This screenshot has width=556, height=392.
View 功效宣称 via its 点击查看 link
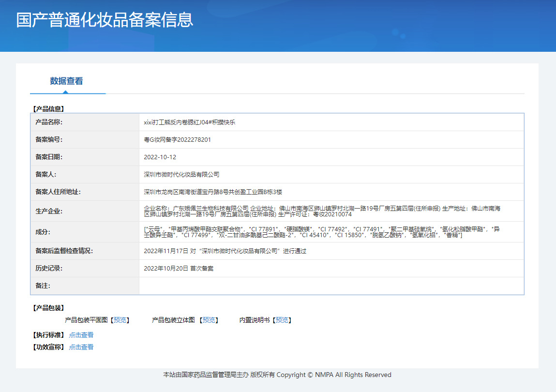(x=81, y=347)
